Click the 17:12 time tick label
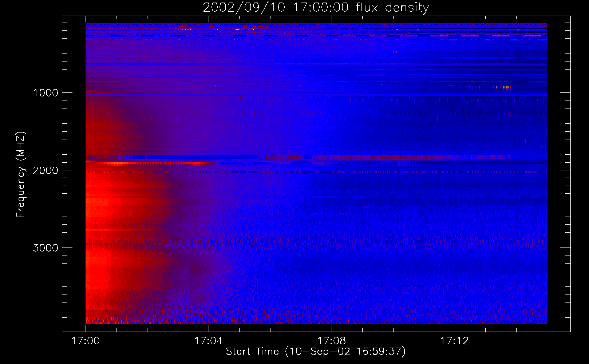This screenshot has height=364, width=589. [455, 341]
